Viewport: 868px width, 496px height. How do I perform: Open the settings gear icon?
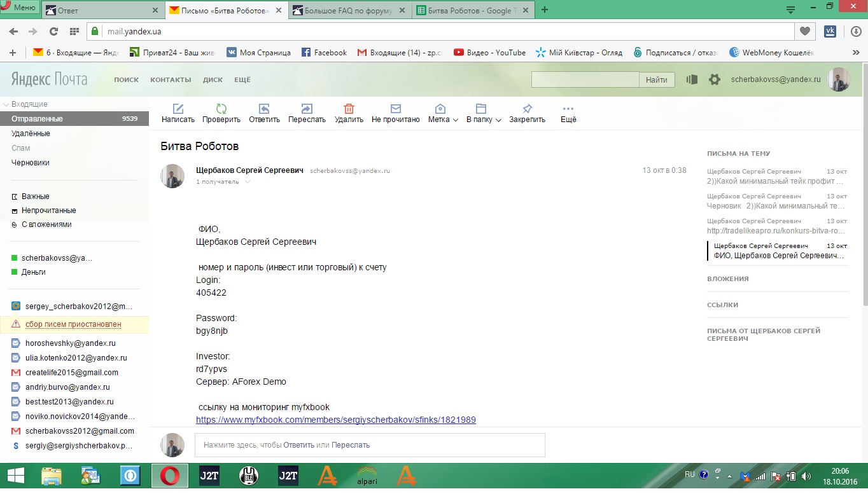point(715,79)
